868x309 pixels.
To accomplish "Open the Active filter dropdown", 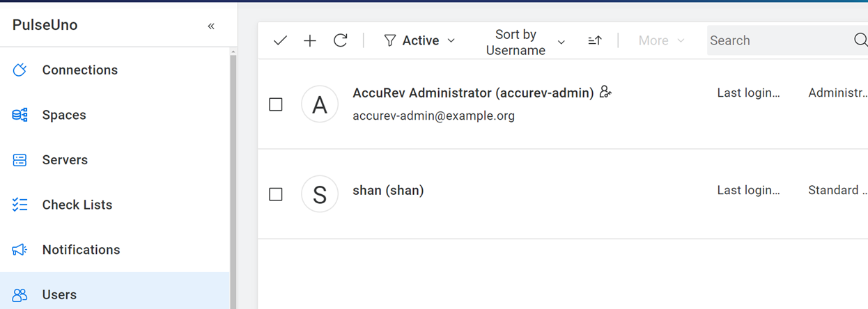I will (419, 40).
